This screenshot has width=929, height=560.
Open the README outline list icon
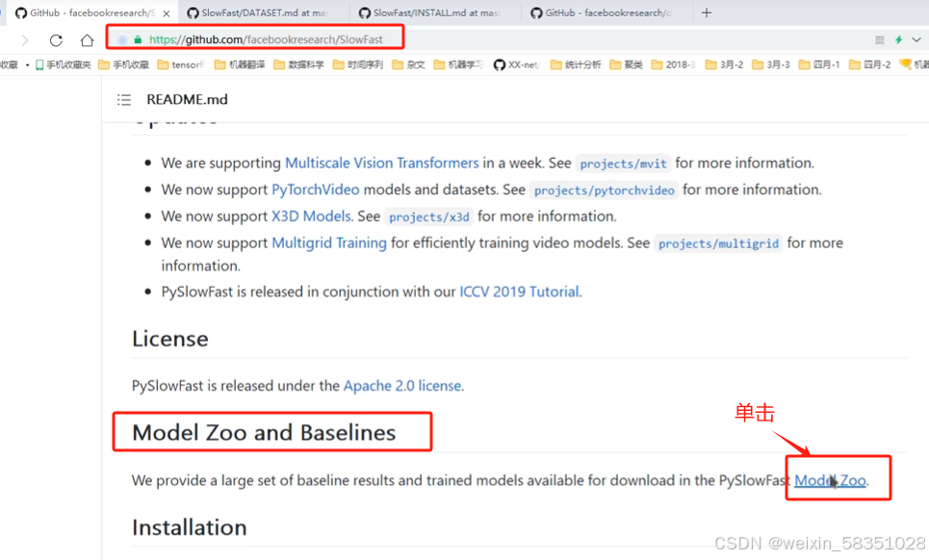(124, 99)
